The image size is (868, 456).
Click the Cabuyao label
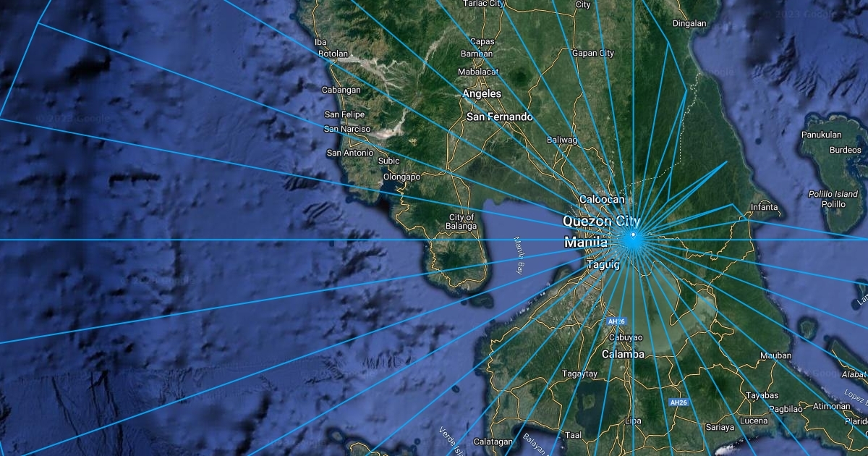coord(626,337)
